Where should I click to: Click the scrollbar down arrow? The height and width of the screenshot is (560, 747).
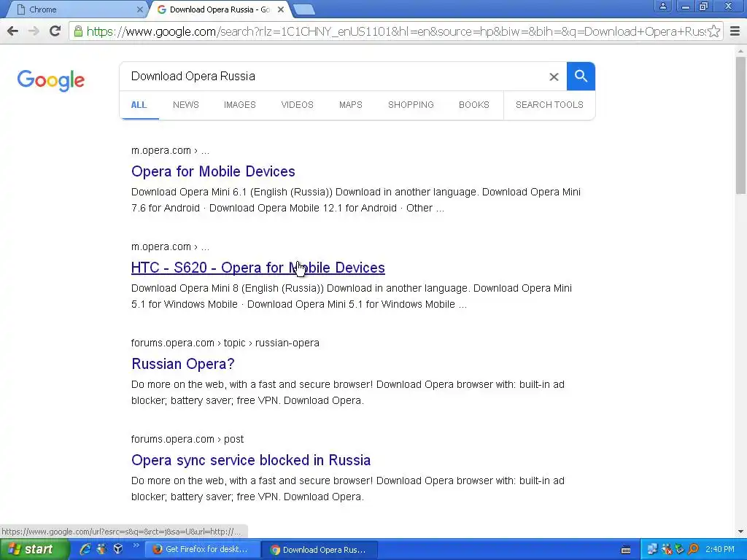pos(740,532)
